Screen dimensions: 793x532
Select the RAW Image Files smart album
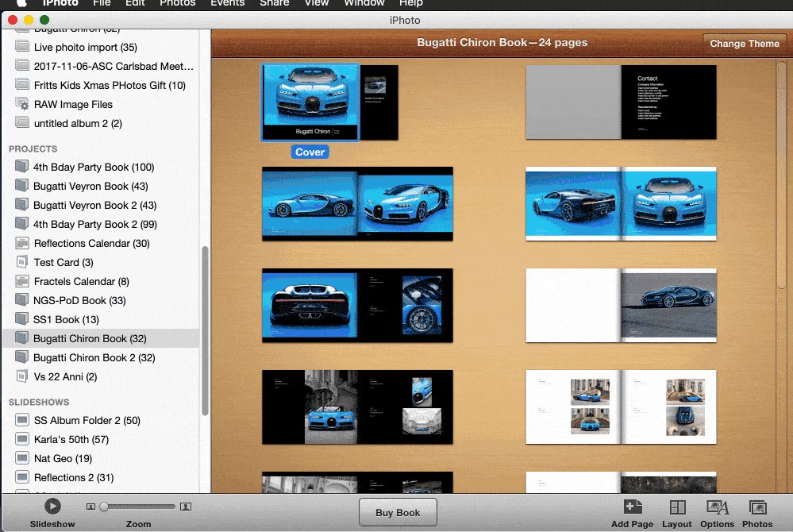tap(73, 104)
